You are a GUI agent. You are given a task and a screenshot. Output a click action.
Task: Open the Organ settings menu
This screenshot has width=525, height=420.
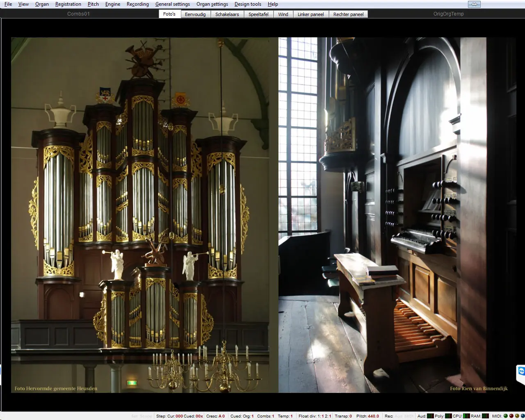tap(212, 4)
